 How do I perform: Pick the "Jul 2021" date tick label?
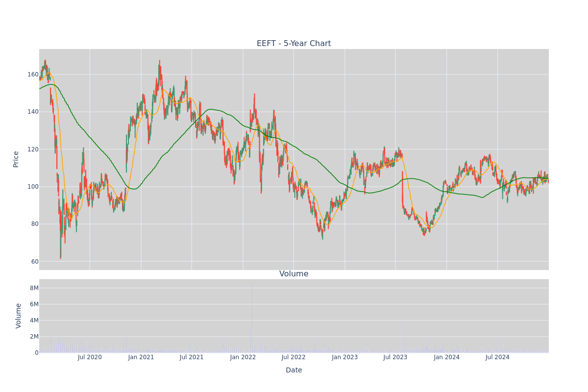[x=192, y=357]
